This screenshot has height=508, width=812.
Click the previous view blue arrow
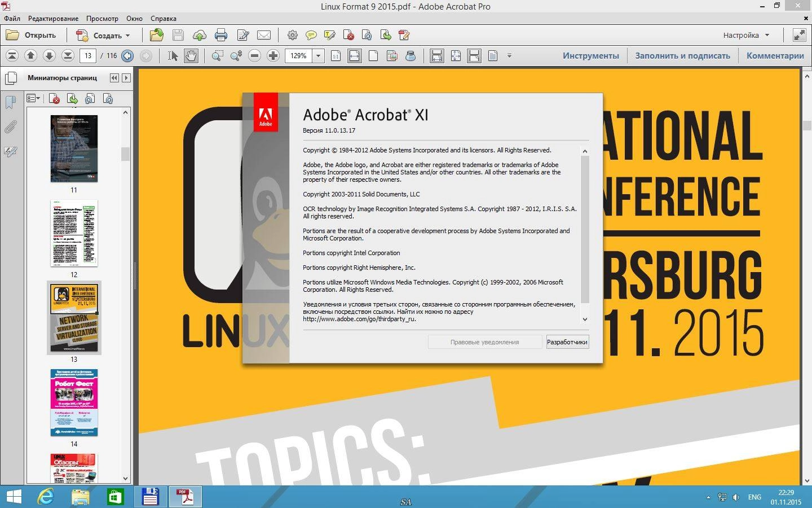coord(127,55)
